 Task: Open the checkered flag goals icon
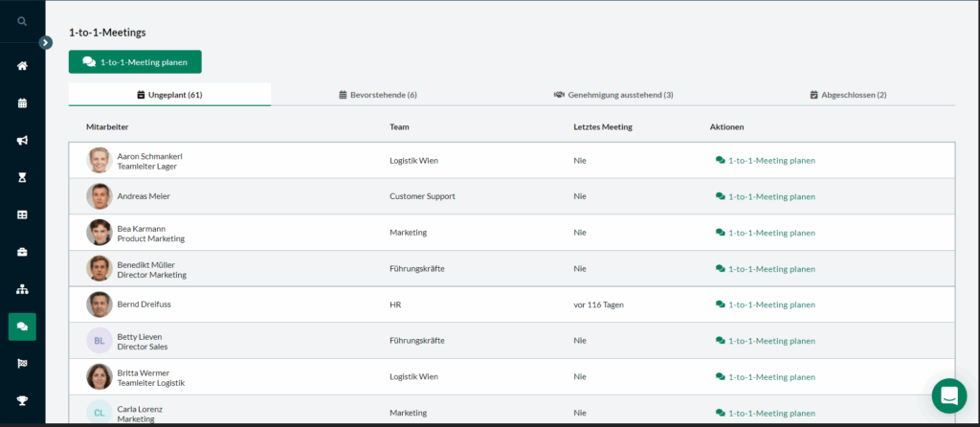(22, 363)
